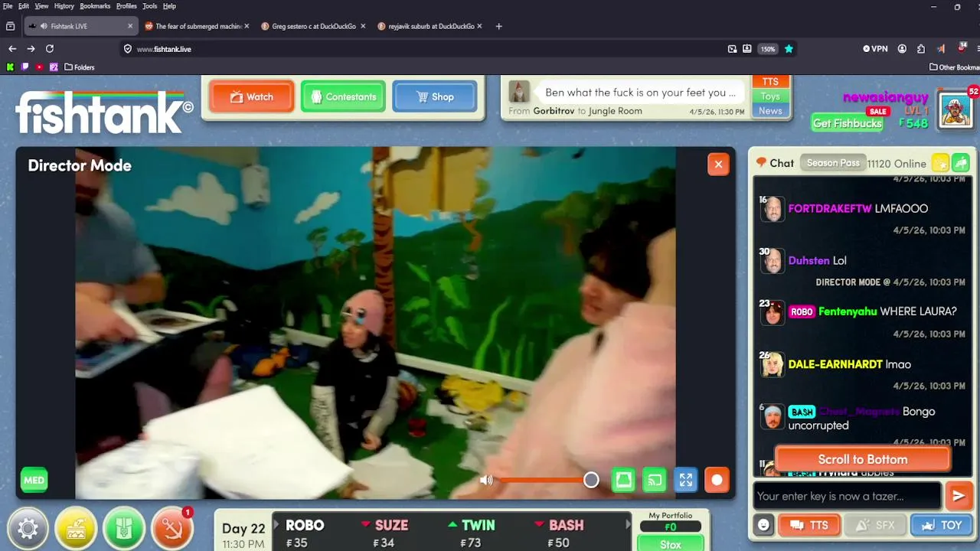Open the Twitch bookmark icon
The image size is (980, 551).
coord(24,67)
